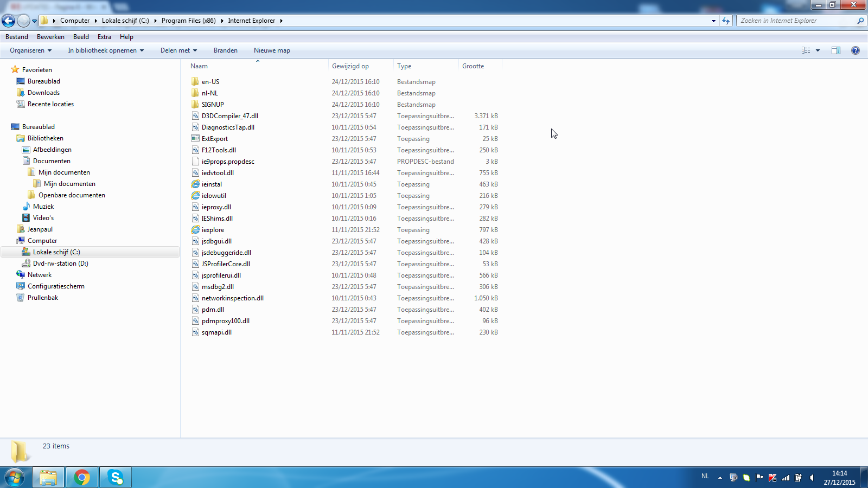Select 'Openbare documenten' in the tree
Viewport: 868px width, 488px height.
[72, 195]
